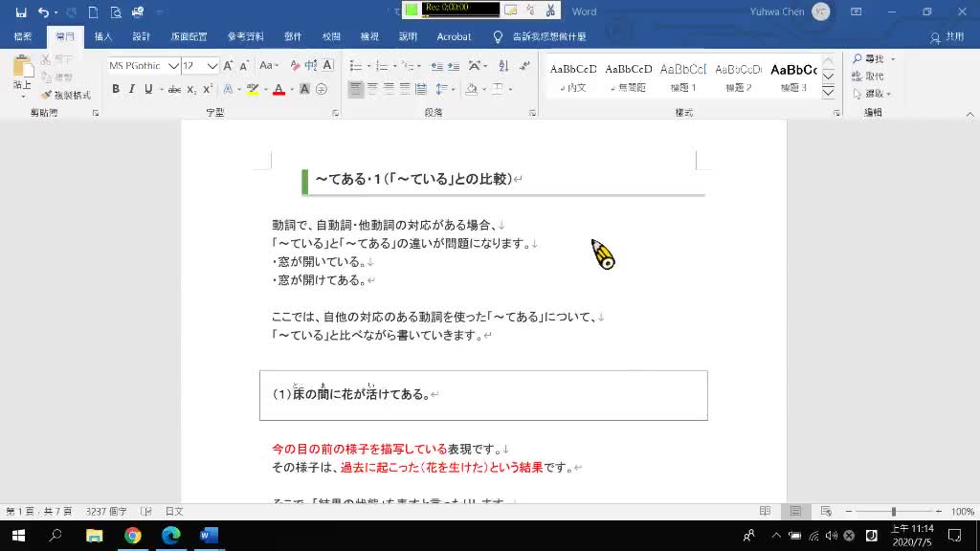Image resolution: width=980 pixels, height=551 pixels.
Task: Click the Format Painter (複製格式) button
Action: coord(66,95)
